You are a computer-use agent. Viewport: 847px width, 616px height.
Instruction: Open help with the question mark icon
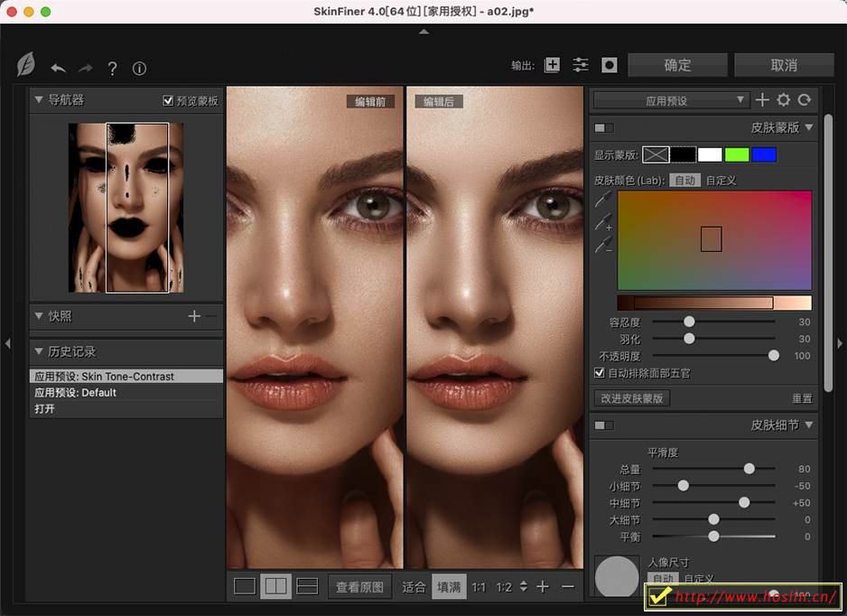(x=112, y=69)
